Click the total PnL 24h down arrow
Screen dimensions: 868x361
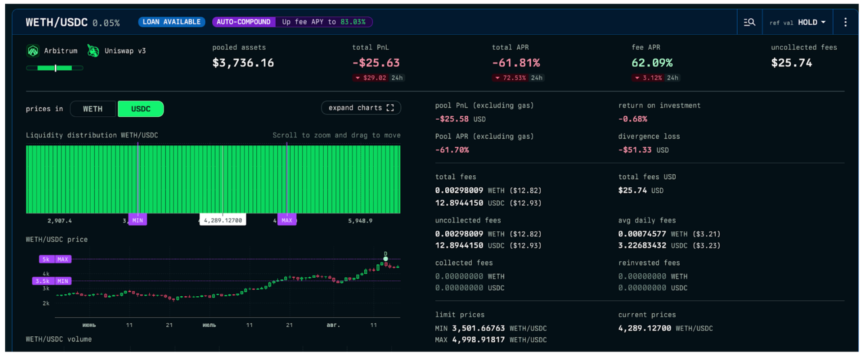(x=358, y=78)
